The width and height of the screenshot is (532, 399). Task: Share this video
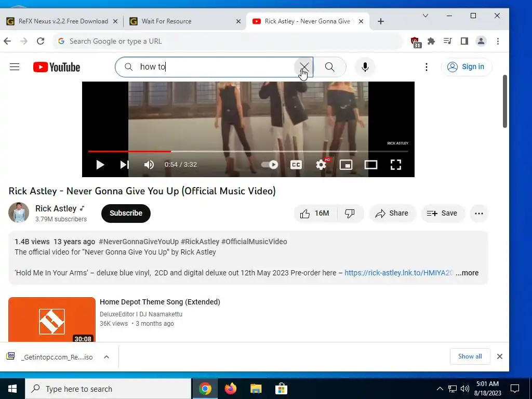pyautogui.click(x=392, y=214)
